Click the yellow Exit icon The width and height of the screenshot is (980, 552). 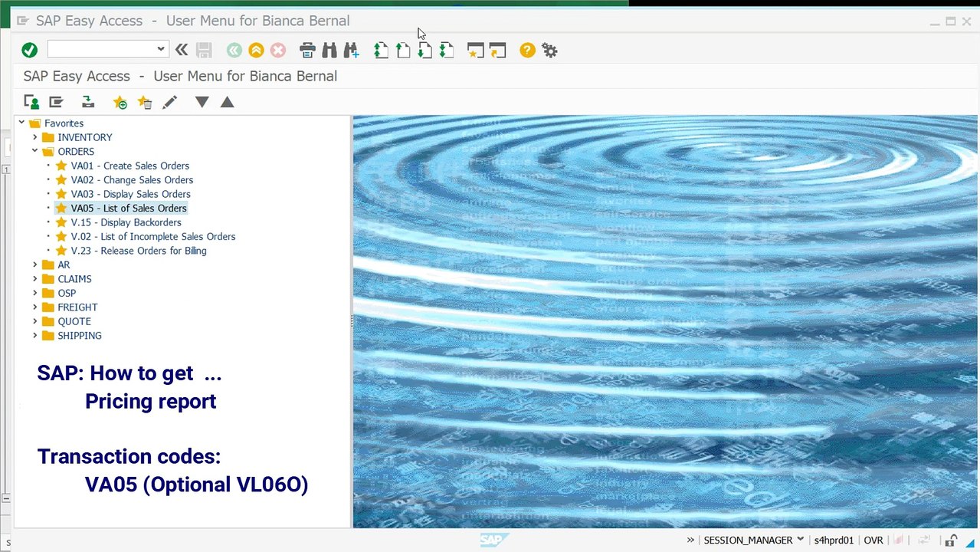pyautogui.click(x=256, y=50)
